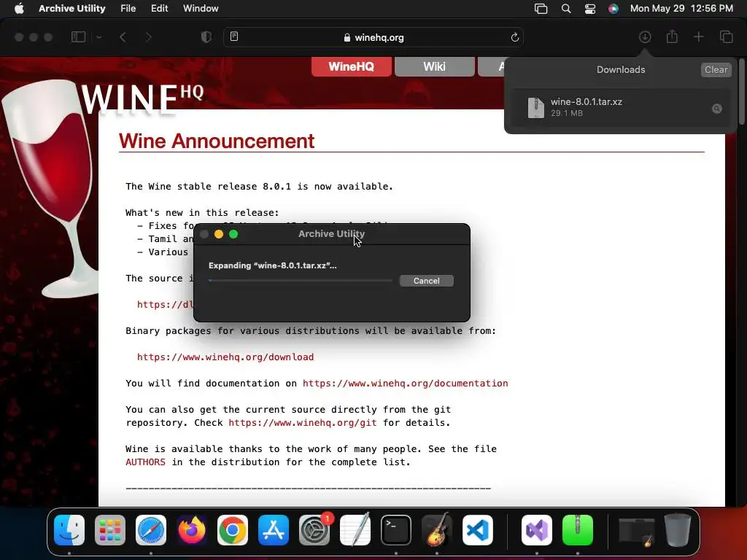Image resolution: width=747 pixels, height=560 pixels.
Task: Open Finder from the Dock
Action: click(69, 530)
